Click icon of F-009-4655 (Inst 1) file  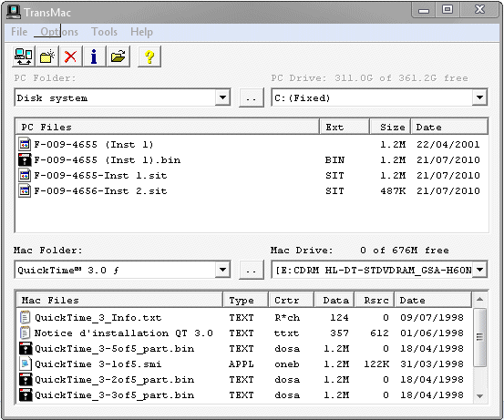[25, 144]
